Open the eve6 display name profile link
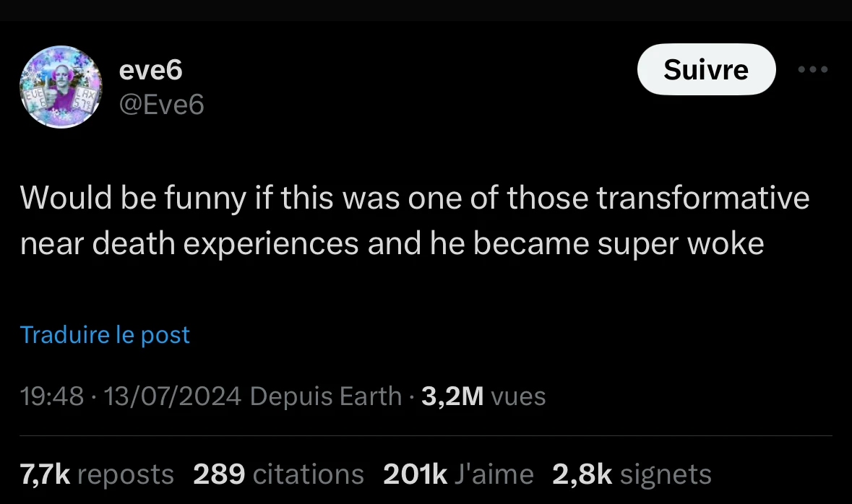The width and height of the screenshot is (852, 504). [150, 70]
